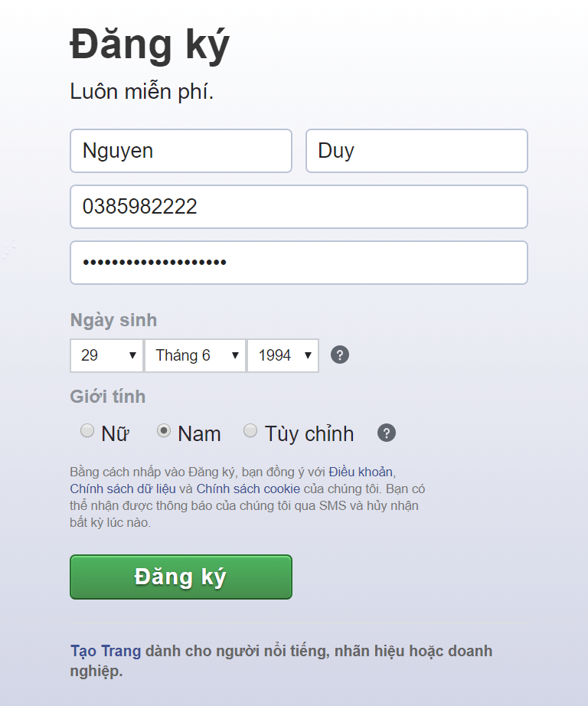Click the Nữ label text
Viewport: 588px width, 706px height.
click(116, 434)
